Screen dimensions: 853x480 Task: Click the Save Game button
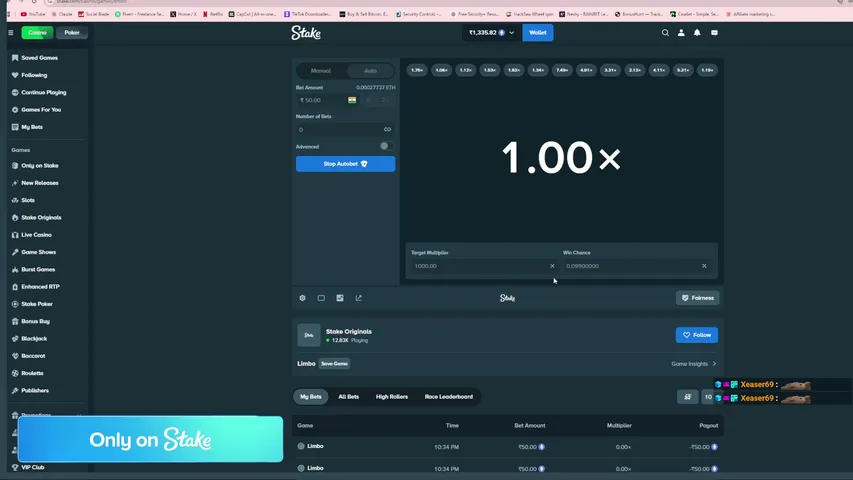point(335,364)
